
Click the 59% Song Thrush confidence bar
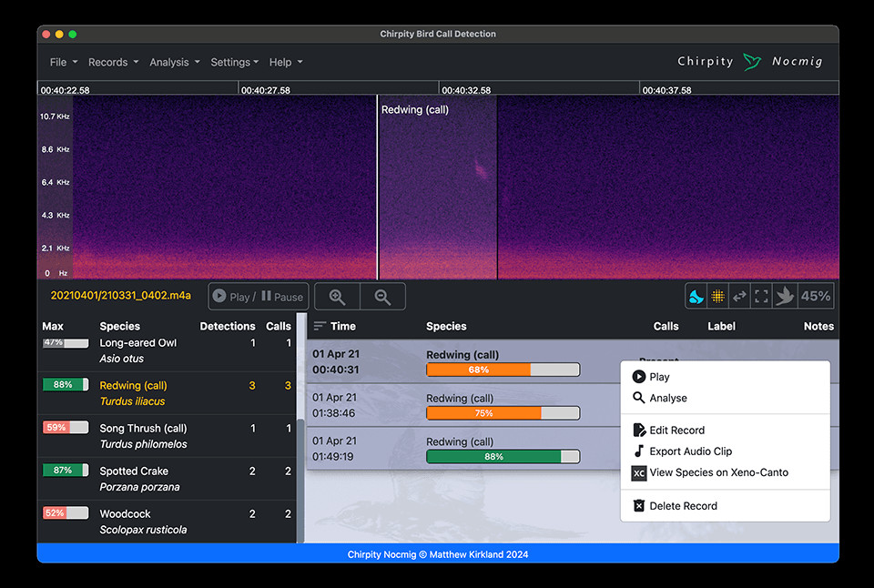point(66,428)
